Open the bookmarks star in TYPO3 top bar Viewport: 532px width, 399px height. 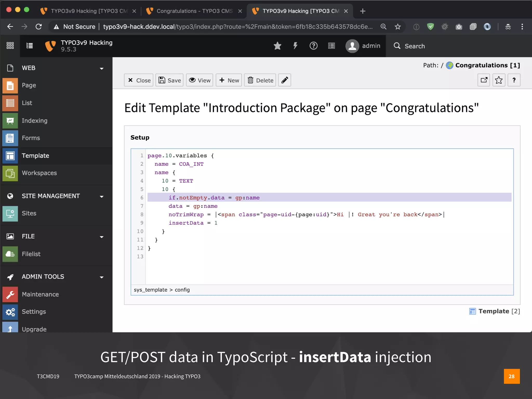click(x=277, y=46)
